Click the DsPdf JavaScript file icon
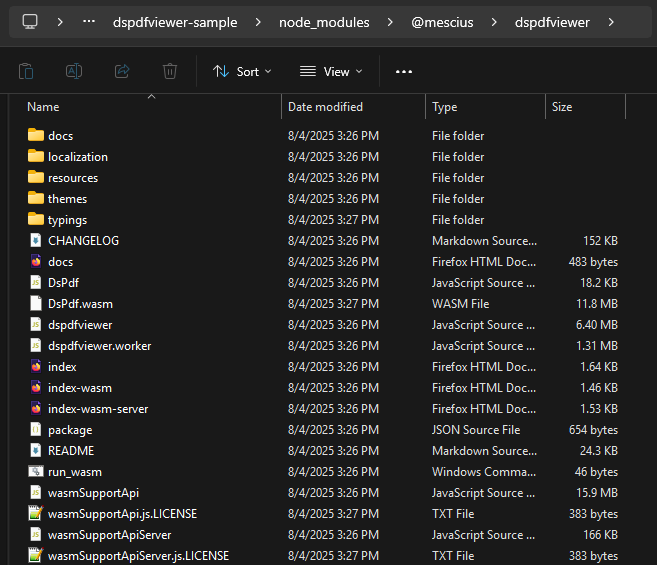Screen dimensions: 657x565 (x=36, y=282)
